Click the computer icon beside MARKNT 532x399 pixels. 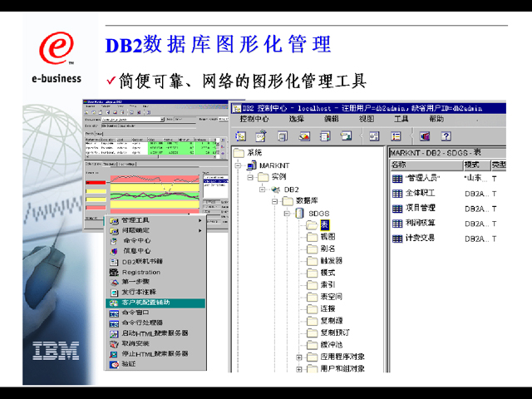coord(251,165)
